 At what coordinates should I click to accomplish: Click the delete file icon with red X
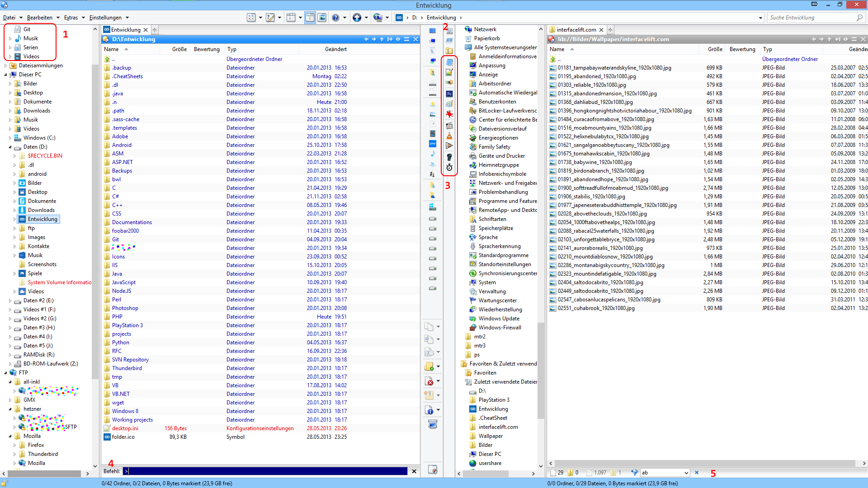[x=429, y=381]
